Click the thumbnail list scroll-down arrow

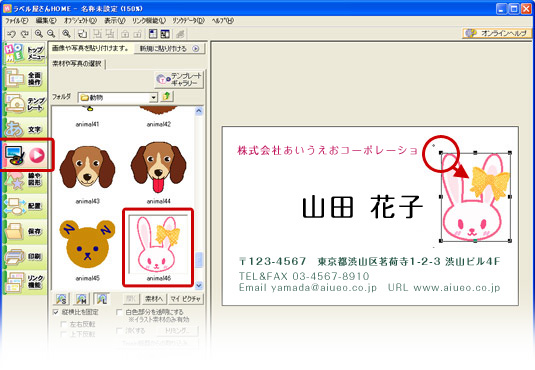tap(199, 285)
